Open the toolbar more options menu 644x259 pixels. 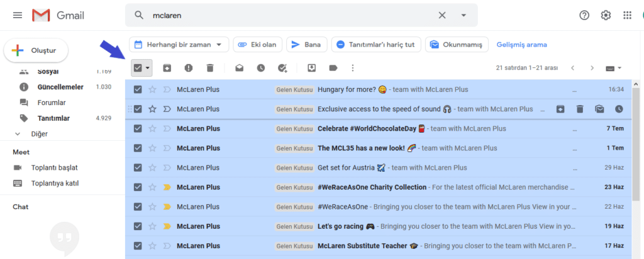tap(352, 68)
